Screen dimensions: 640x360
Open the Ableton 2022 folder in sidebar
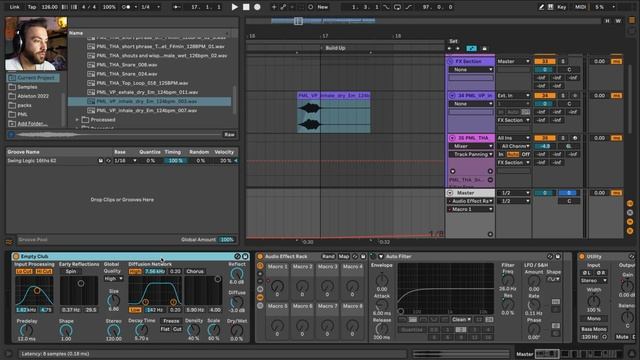33,96
